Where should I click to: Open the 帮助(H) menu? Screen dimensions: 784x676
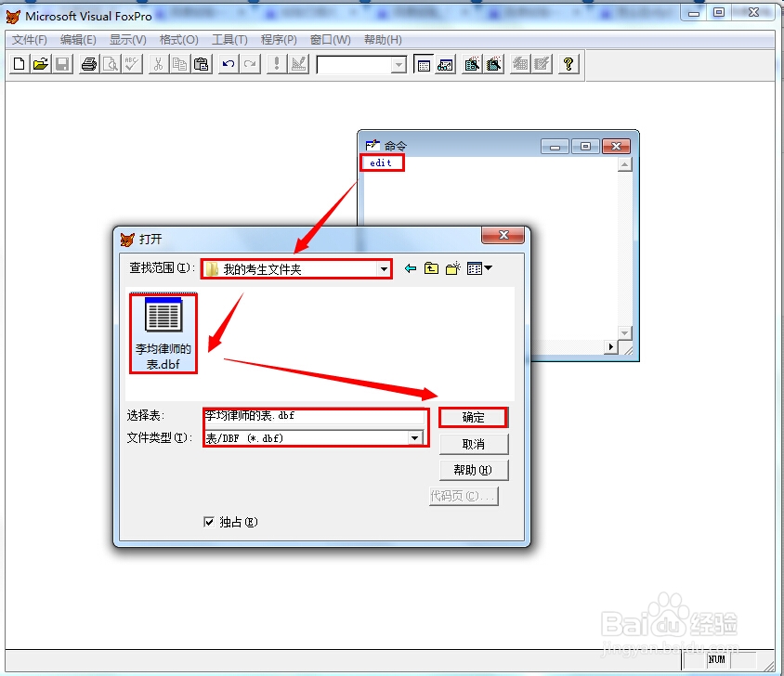pos(383,40)
